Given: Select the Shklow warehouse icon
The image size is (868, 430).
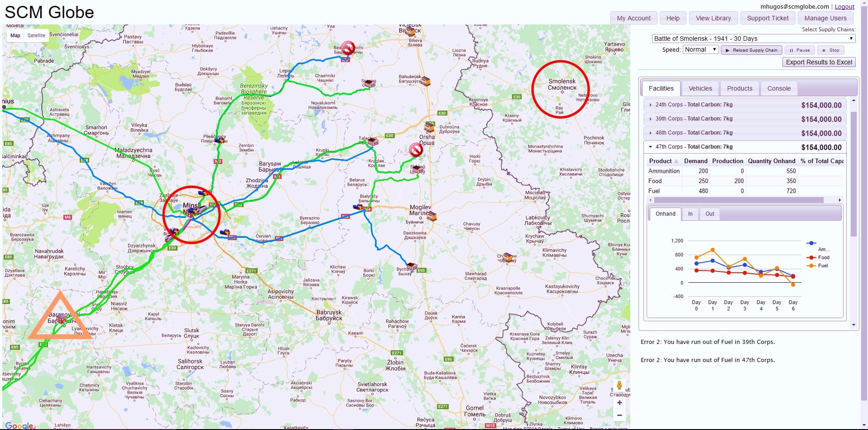Looking at the screenshot, I should [x=417, y=169].
